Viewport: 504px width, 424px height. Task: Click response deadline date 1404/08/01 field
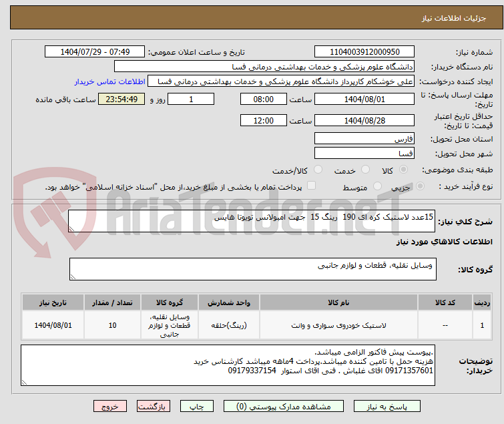click(x=364, y=99)
